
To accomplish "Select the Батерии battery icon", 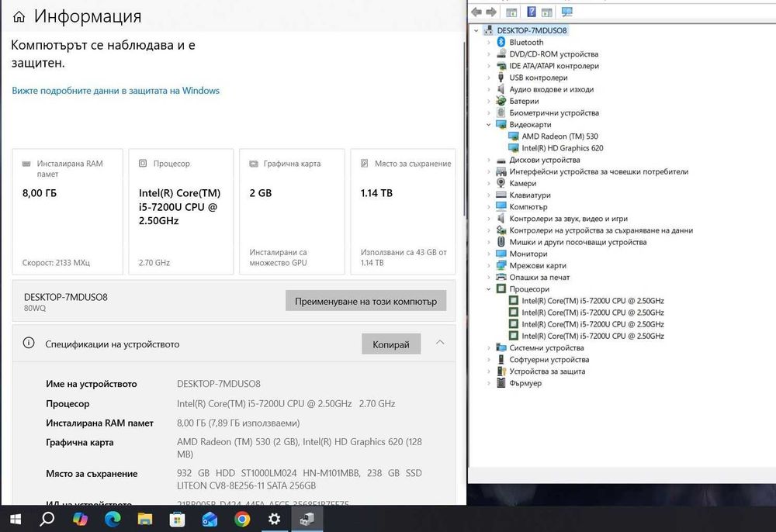I will tap(501, 101).
